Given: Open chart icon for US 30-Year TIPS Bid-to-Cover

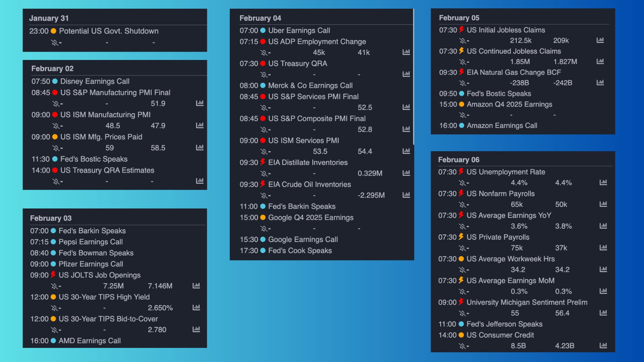Looking at the screenshot, I should click(196, 329).
